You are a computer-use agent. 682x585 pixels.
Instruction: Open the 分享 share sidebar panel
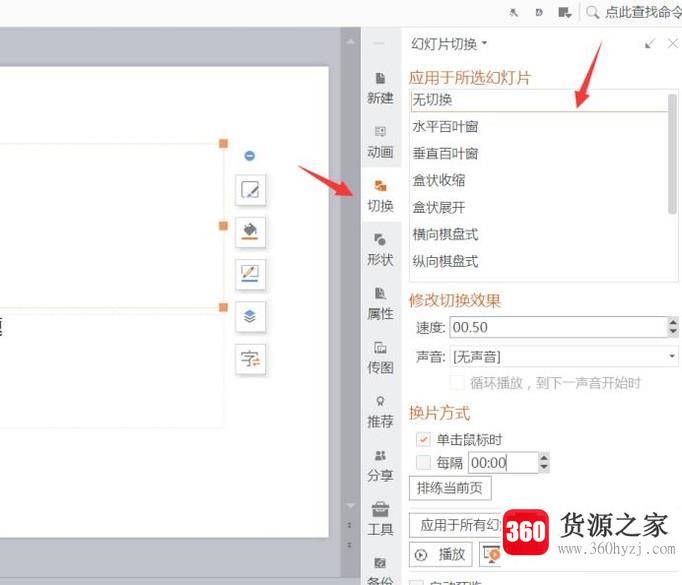(380, 465)
